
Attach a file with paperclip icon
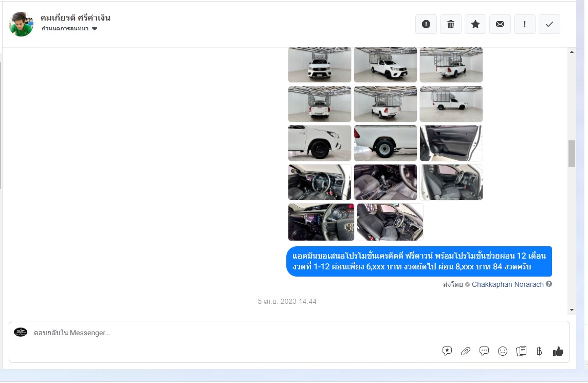click(x=465, y=351)
